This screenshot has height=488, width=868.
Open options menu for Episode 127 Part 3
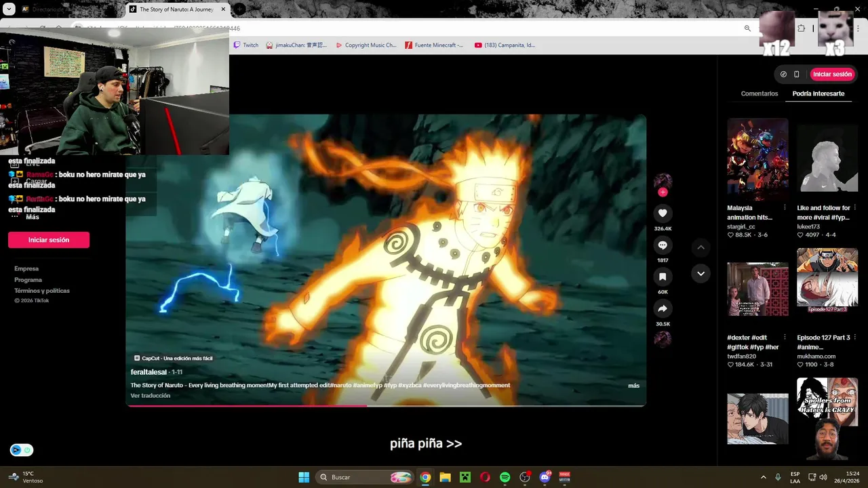coord(854,337)
